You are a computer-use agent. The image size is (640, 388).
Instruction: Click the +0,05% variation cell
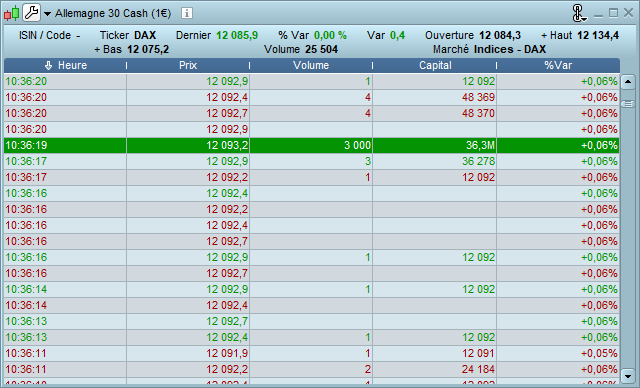click(558, 354)
